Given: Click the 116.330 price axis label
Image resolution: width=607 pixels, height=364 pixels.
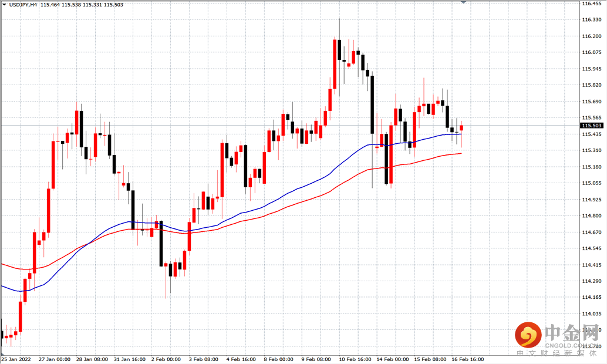Looking at the screenshot, I should tap(592, 20).
